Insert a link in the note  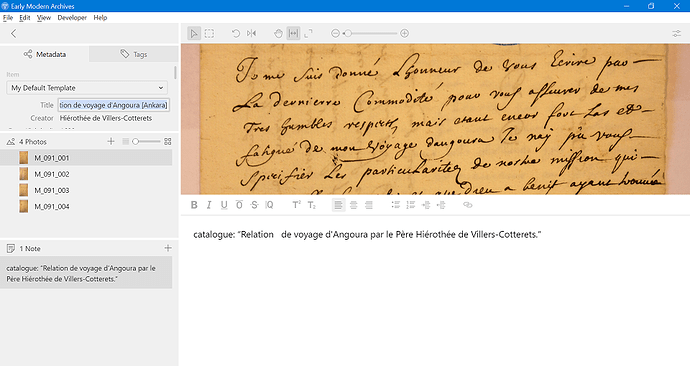[467, 205]
